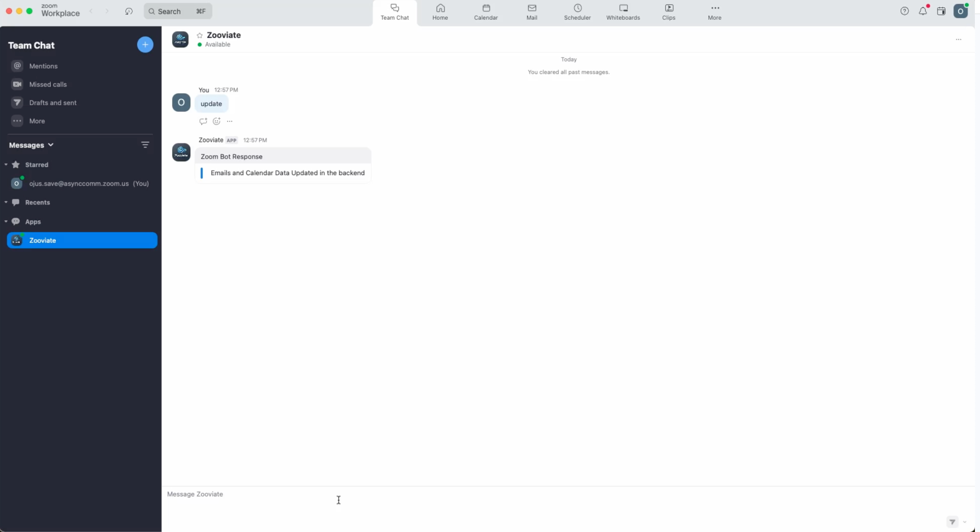Open Missed calls in the sidebar
The height and width of the screenshot is (532, 980).
point(47,84)
